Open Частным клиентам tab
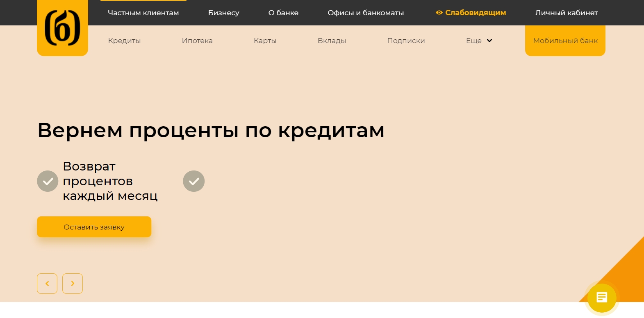Viewport: 644px width, 318px height. click(x=143, y=13)
